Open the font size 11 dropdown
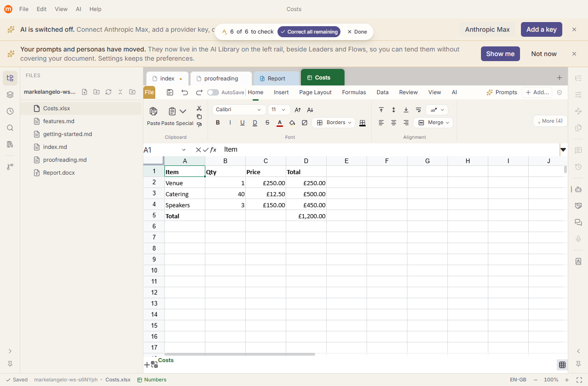This screenshot has width=588, height=386. [279, 110]
